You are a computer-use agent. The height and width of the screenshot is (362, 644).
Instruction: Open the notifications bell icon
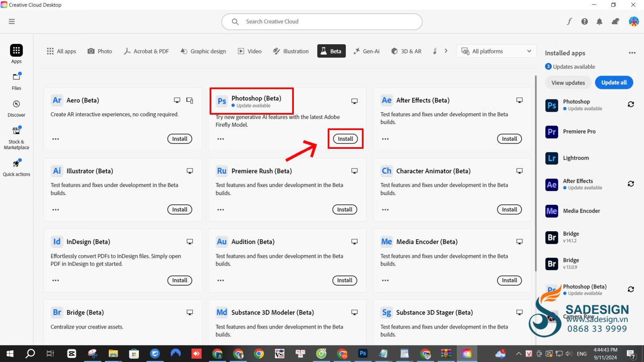(x=599, y=21)
